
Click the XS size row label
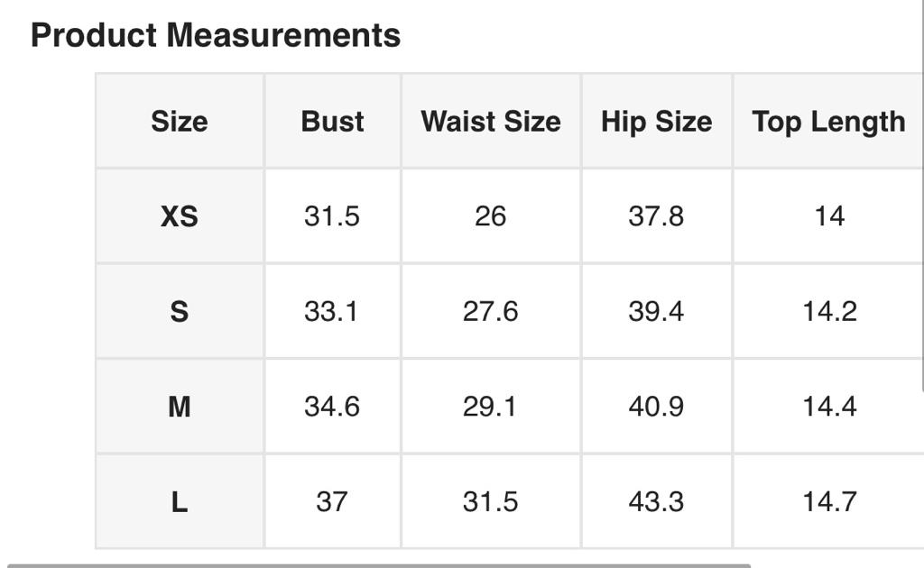[x=180, y=216]
